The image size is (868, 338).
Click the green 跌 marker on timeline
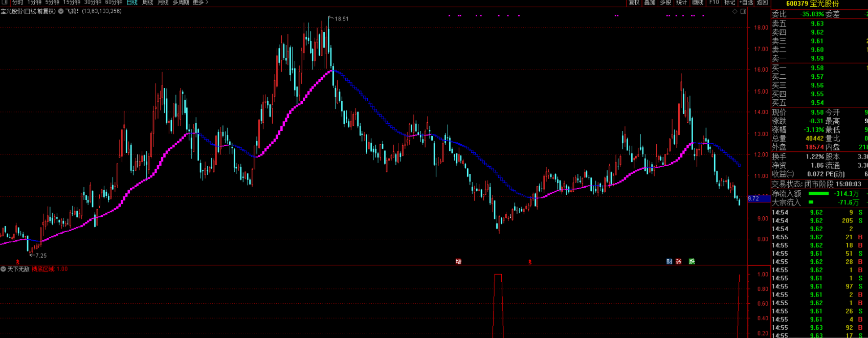point(692,262)
